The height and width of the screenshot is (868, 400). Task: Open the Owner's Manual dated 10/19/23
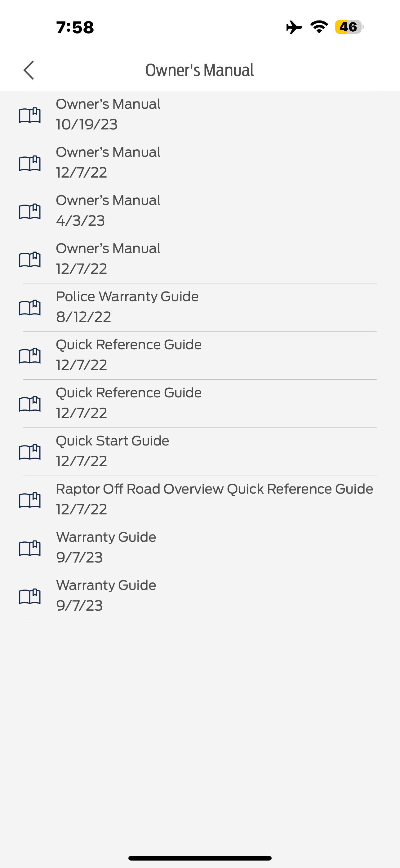point(199,115)
